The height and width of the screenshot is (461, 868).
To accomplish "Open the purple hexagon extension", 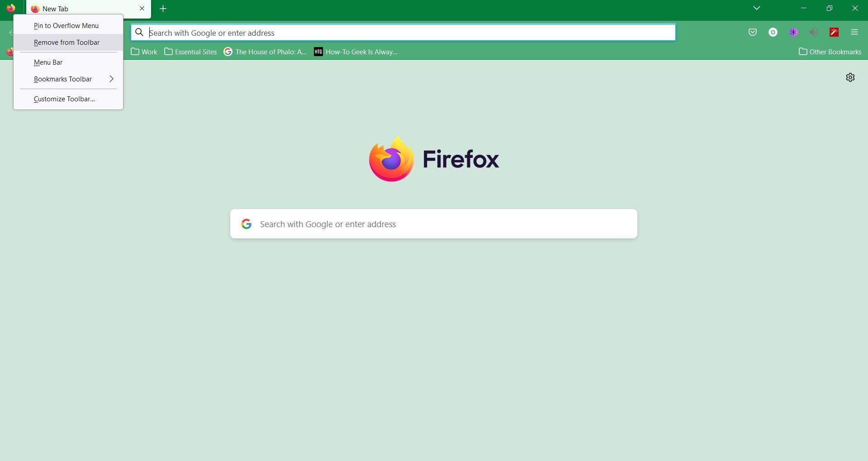I will coord(793,32).
